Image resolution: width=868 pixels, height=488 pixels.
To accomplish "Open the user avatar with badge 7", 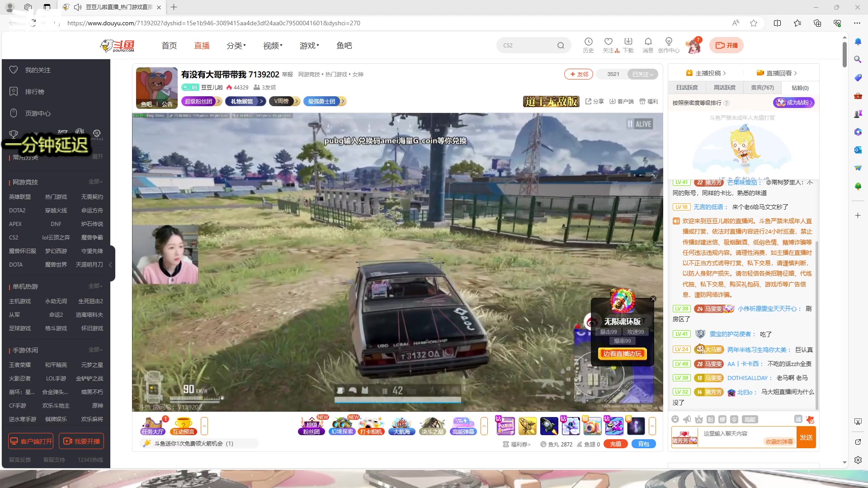I will [x=693, y=46].
